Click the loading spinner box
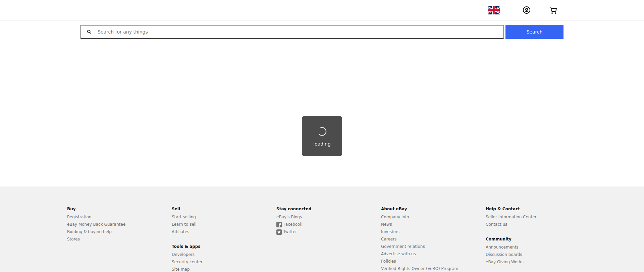Image resolution: width=644 pixels, height=272 pixels. coord(322,136)
